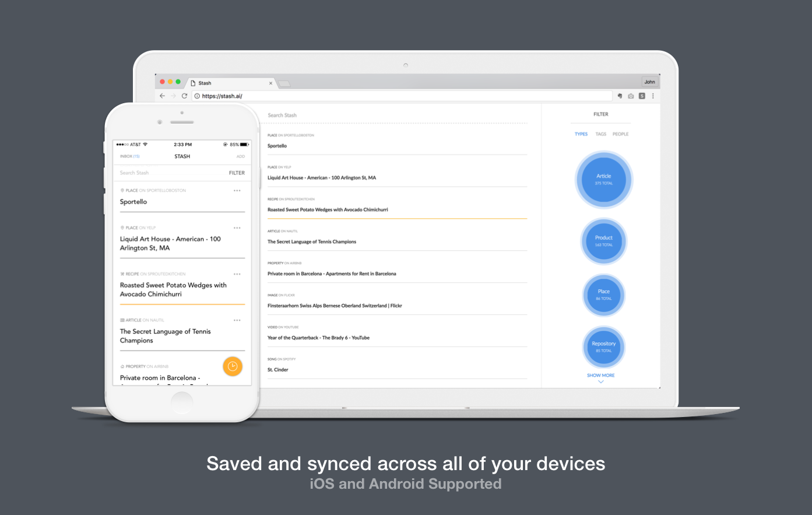Tap ADD on the phone header

pyautogui.click(x=241, y=156)
